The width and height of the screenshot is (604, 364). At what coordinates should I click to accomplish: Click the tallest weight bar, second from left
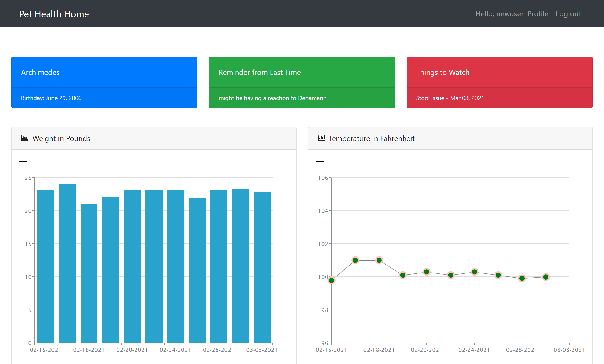point(67,263)
